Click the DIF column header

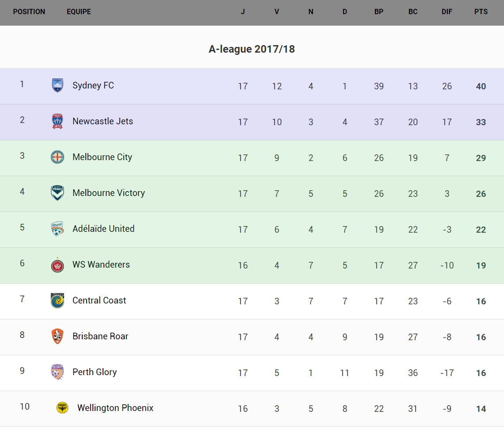(447, 12)
